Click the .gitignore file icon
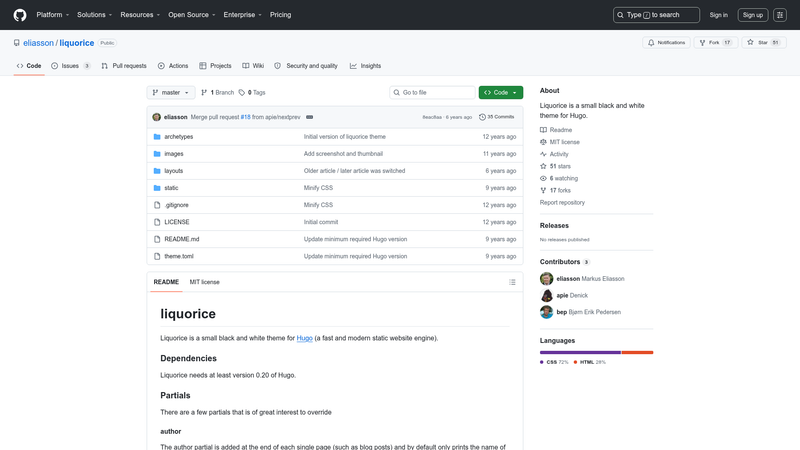Viewport: 800px width, 450px height. (x=157, y=205)
